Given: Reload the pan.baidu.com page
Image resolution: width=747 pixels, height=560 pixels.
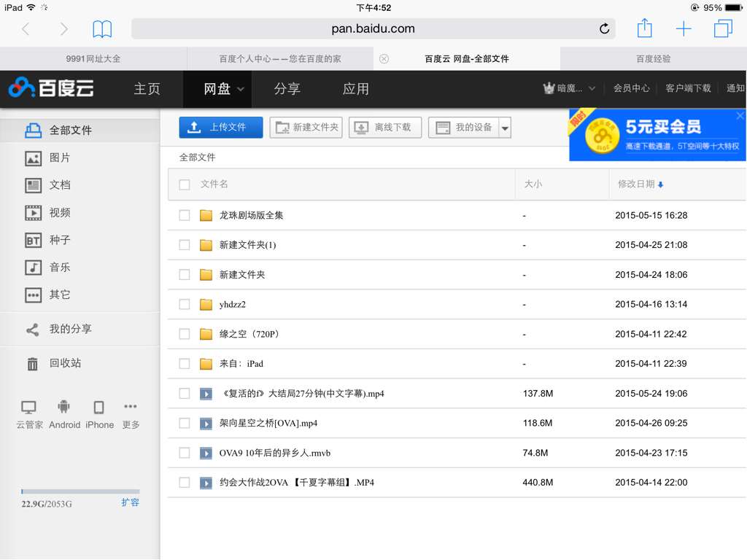Looking at the screenshot, I should [604, 28].
